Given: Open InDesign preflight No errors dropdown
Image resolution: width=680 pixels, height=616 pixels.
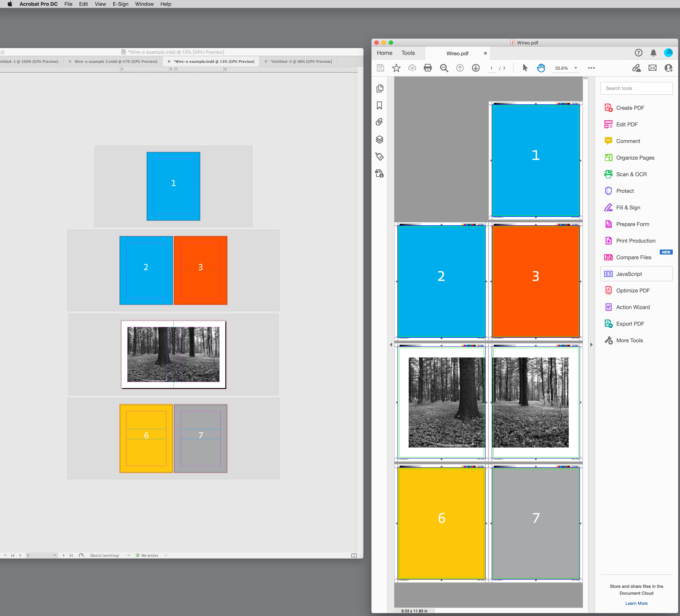Looking at the screenshot, I should click(166, 555).
